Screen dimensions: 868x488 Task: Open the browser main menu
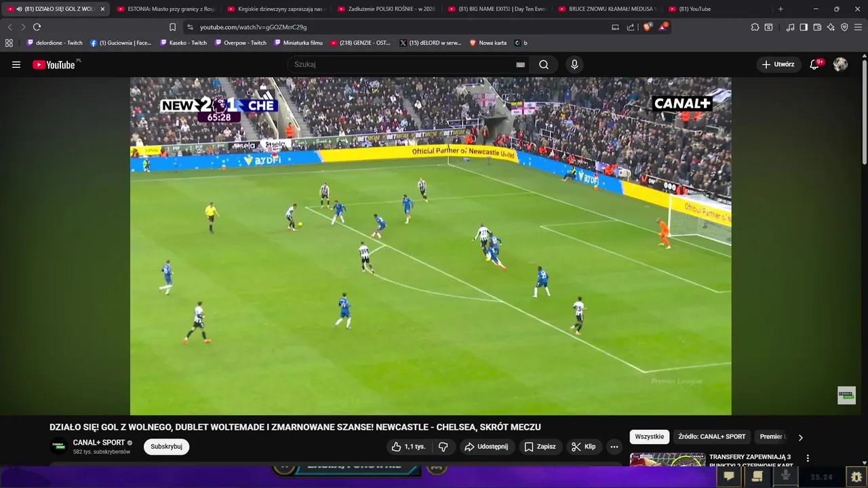pyautogui.click(x=858, y=27)
